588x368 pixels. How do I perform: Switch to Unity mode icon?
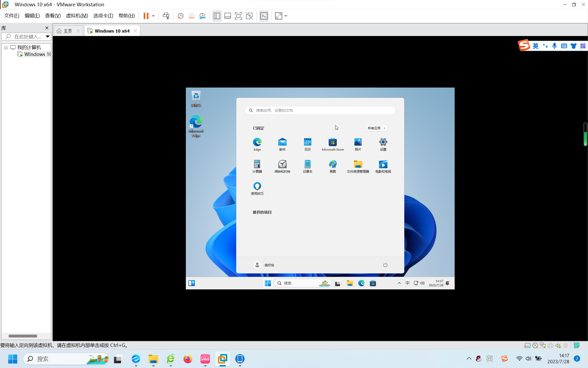pyautogui.click(x=249, y=16)
